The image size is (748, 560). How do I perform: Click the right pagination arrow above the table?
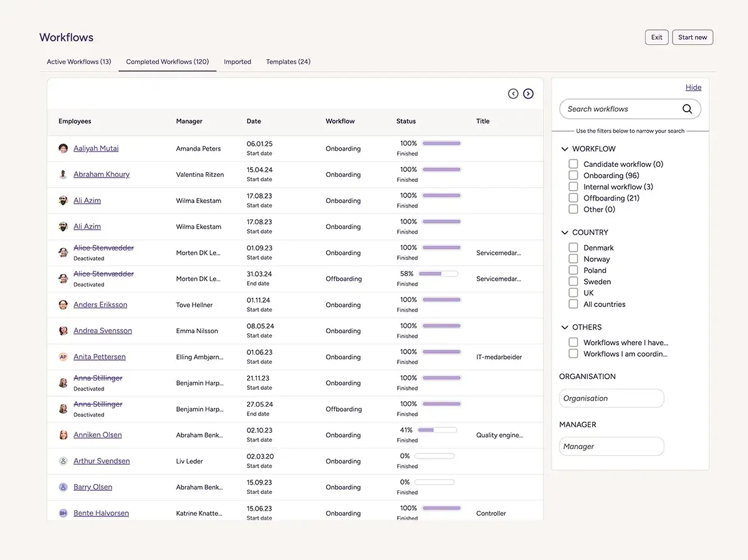[x=528, y=93]
